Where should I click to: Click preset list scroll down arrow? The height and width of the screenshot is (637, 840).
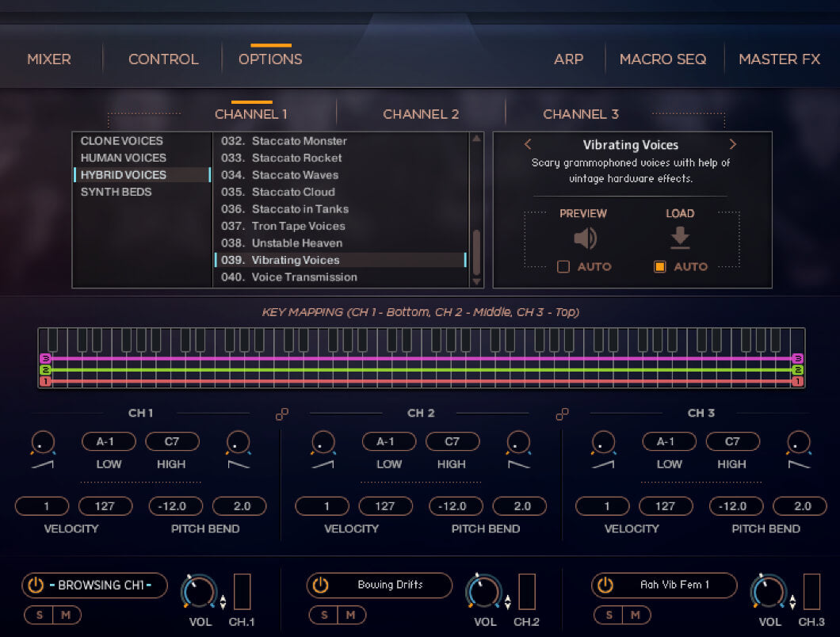[x=476, y=282]
